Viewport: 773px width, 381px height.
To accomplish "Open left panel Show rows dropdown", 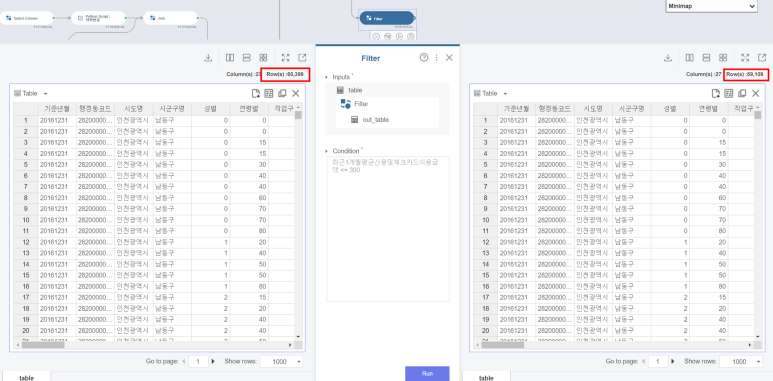I will pyautogui.click(x=282, y=361).
